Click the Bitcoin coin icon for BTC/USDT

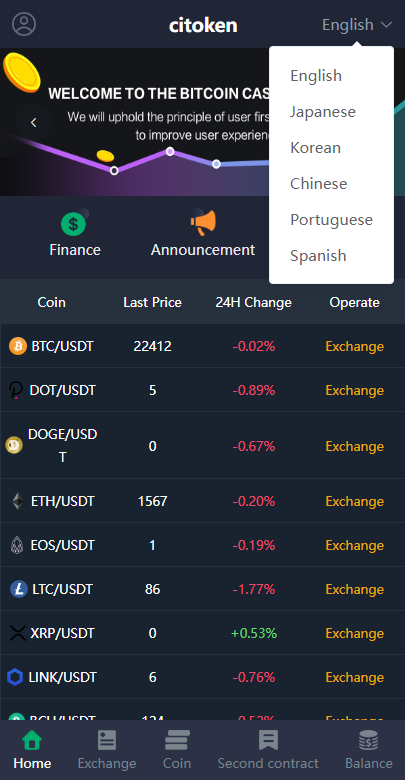(18, 346)
